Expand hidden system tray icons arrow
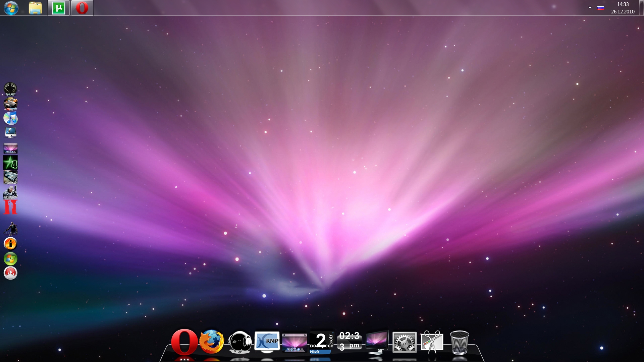The height and width of the screenshot is (362, 644). click(x=590, y=7)
